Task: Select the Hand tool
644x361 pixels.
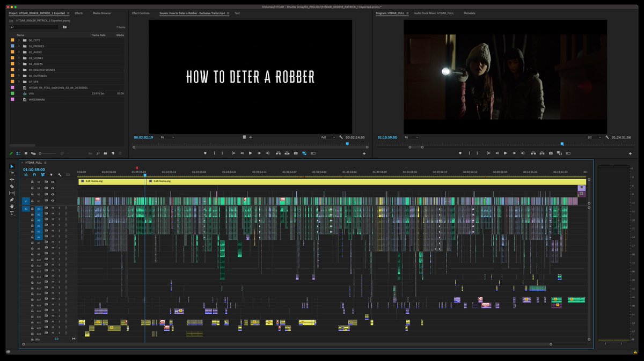Action: pos(12,206)
